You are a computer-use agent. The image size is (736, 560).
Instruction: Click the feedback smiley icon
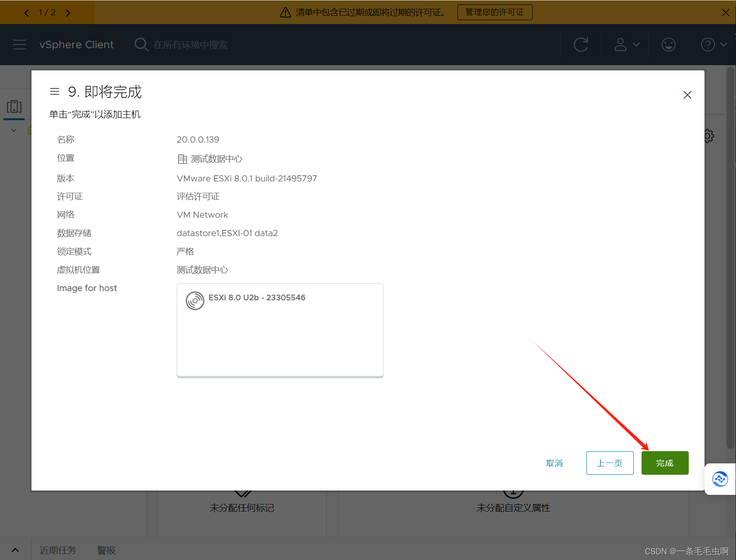tap(668, 45)
